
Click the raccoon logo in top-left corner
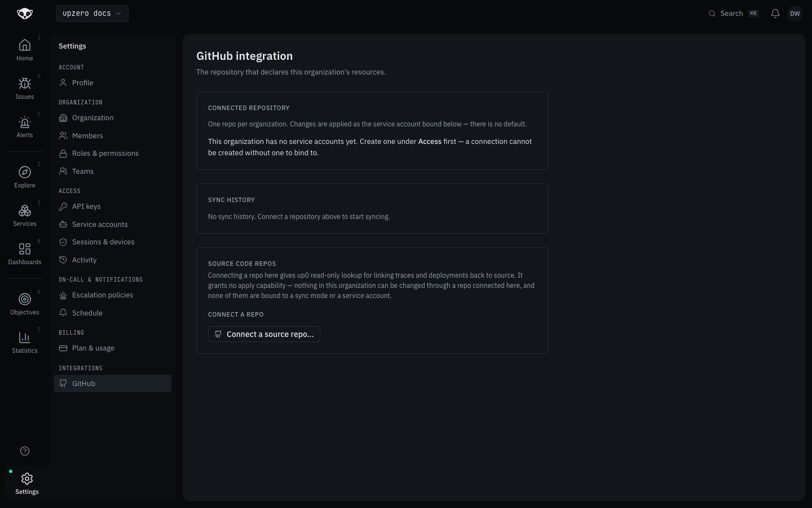(25, 14)
